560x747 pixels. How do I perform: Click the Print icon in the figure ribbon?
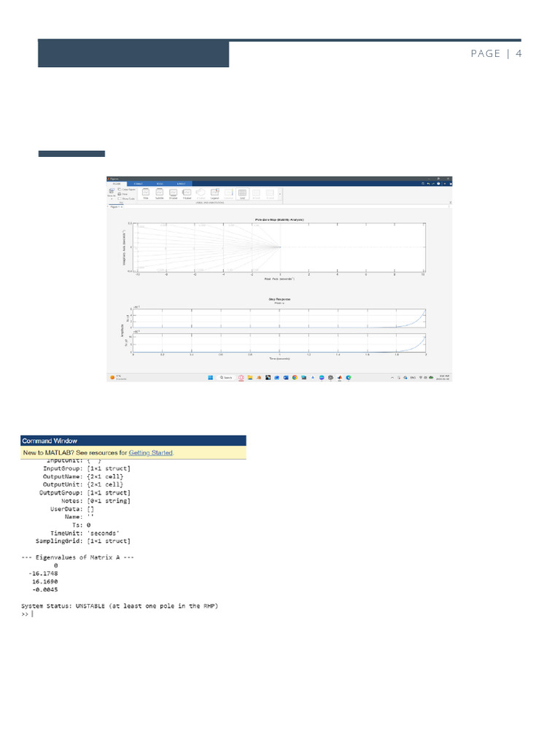[x=120, y=194]
